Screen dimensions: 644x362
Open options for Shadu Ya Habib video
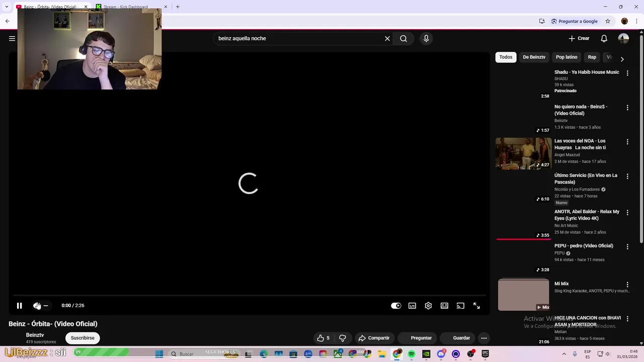tap(627, 73)
